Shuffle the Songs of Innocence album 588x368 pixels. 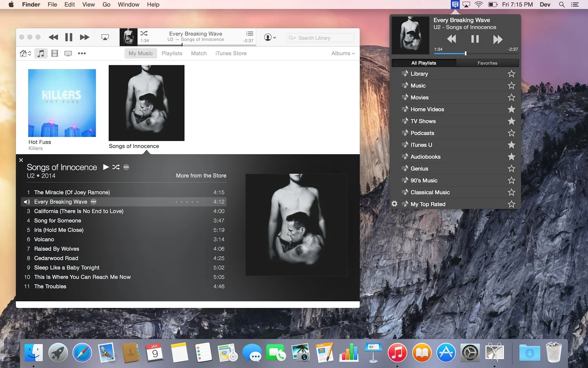(x=116, y=167)
